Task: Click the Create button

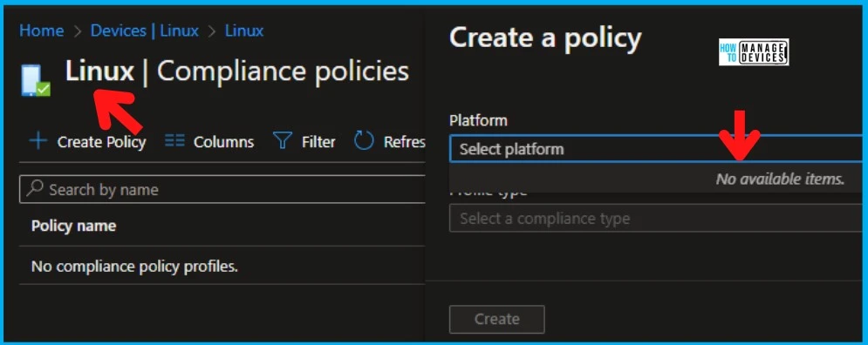Action: click(x=496, y=319)
